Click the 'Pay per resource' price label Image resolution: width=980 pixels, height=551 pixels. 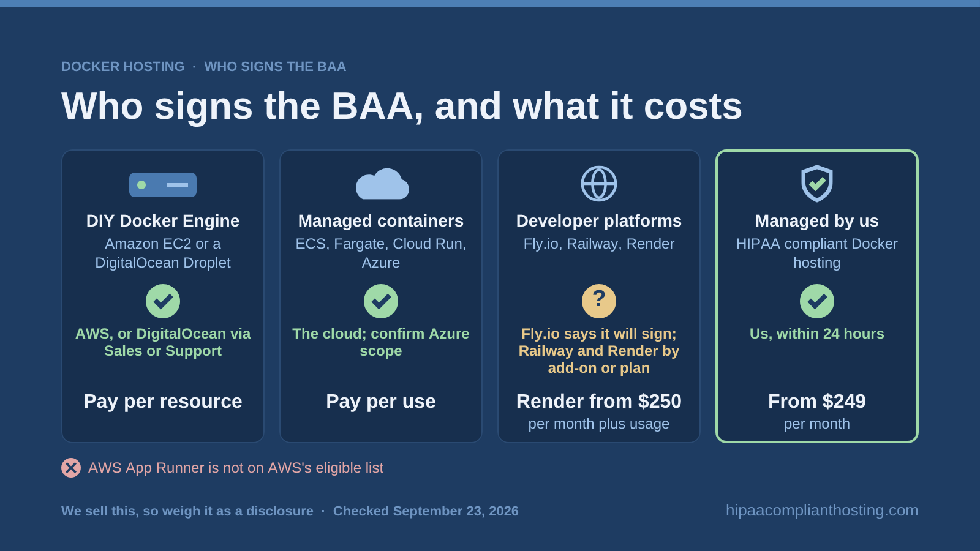pyautogui.click(x=163, y=401)
